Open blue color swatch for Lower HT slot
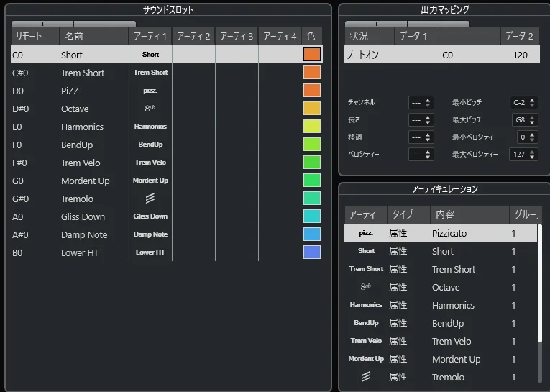Screen dimensions: 550x392 312,252
